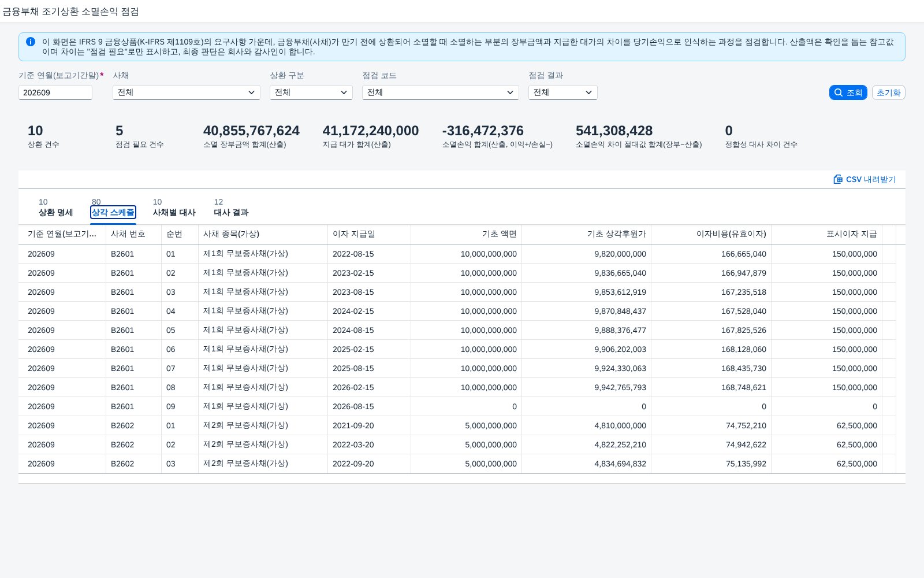
Task: Click the interest value 74,942,622
Action: pos(746,444)
